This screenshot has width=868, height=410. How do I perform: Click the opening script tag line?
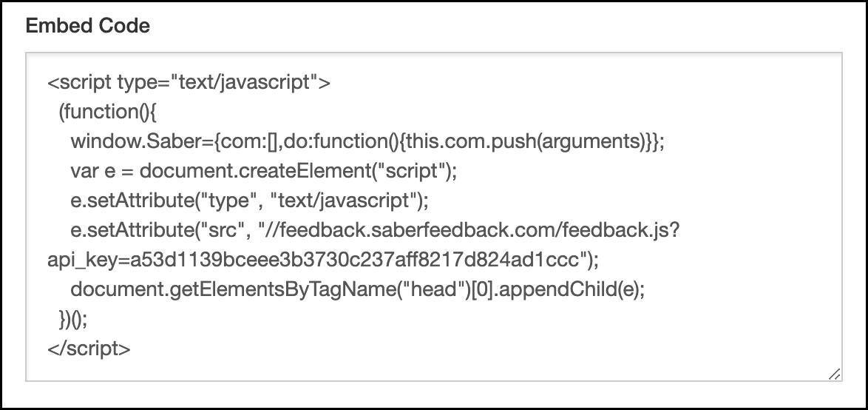189,82
